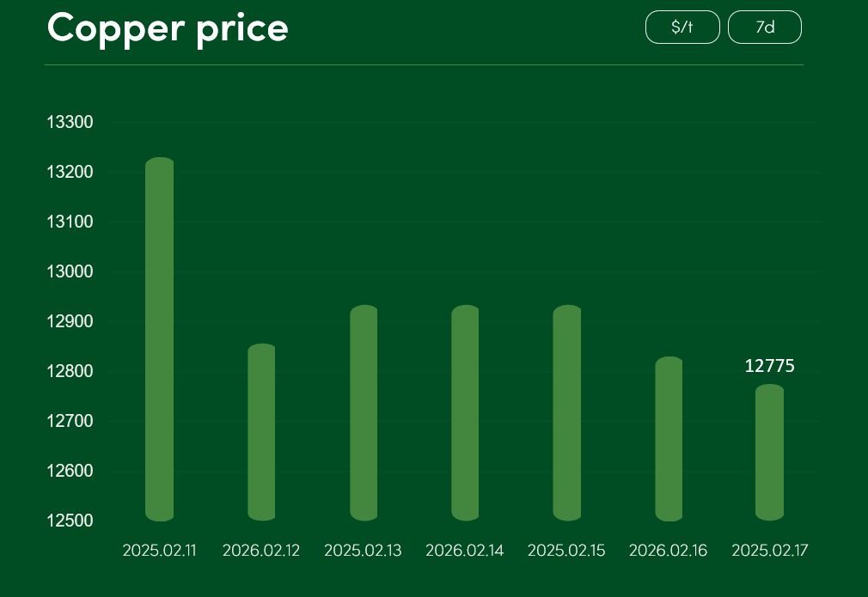Click the last bar labeled 12775

(x=770, y=453)
